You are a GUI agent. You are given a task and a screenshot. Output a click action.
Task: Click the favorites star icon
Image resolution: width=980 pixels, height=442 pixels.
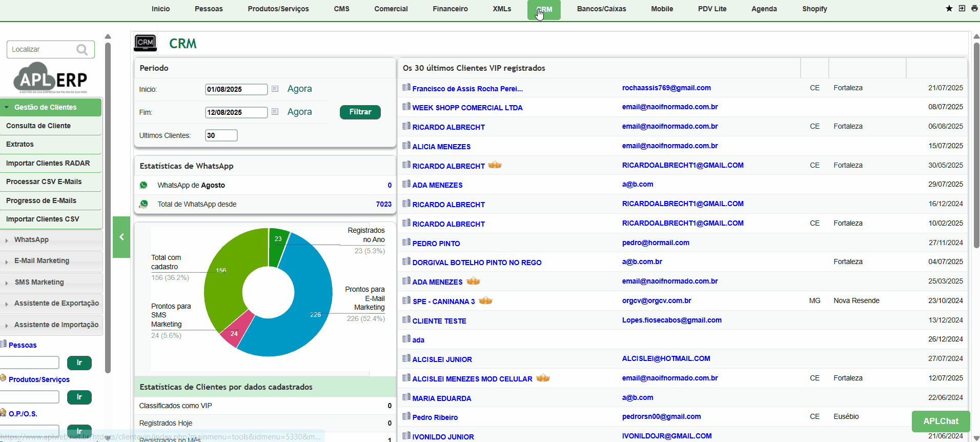click(949, 8)
